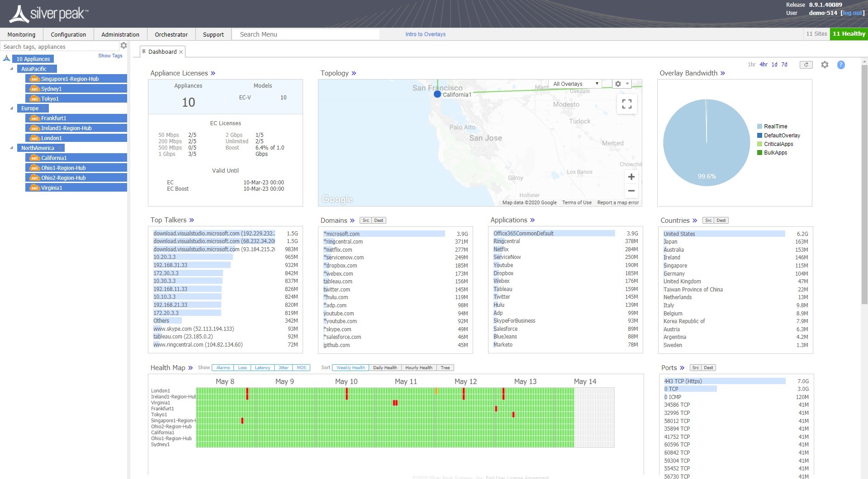Toggle Jitter display in Health Map
The height and width of the screenshot is (479, 868).
click(x=284, y=368)
